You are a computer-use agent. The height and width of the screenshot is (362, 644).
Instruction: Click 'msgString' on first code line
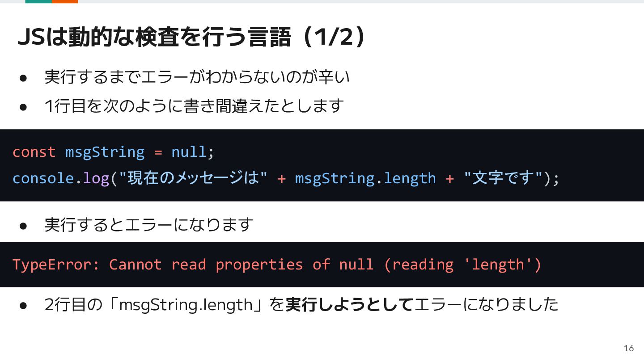pyautogui.click(x=105, y=152)
